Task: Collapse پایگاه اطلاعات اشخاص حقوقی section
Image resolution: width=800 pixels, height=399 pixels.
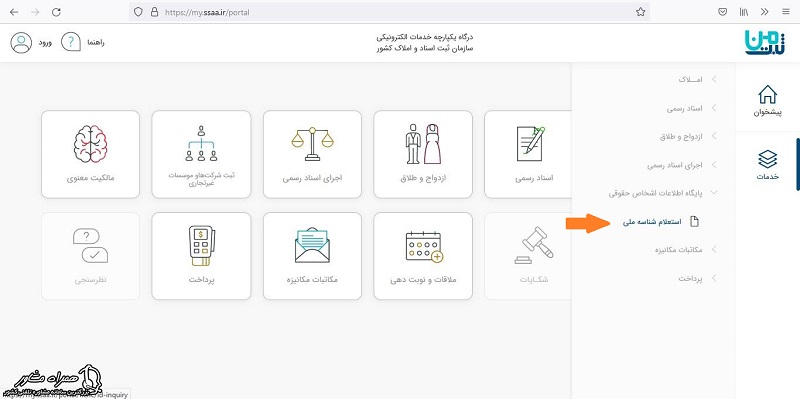Action: (x=663, y=193)
